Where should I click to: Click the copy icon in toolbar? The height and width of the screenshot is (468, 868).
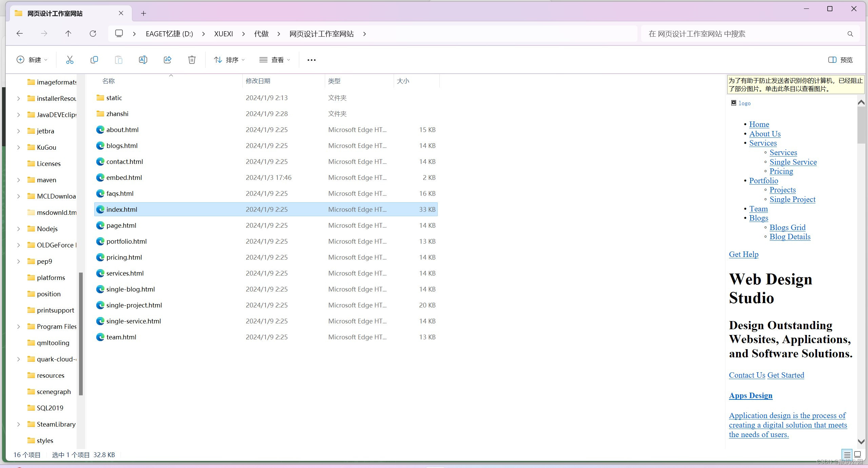[x=94, y=59]
